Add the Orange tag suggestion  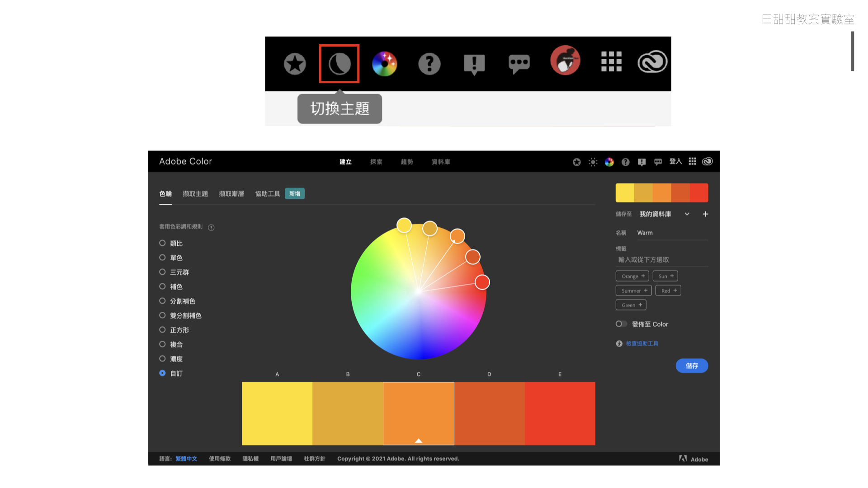(x=632, y=276)
